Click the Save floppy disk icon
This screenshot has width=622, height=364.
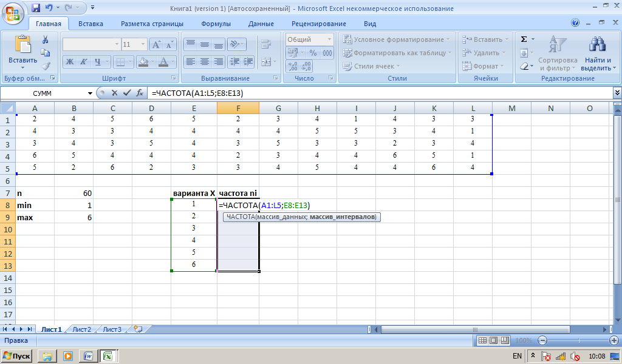click(x=36, y=7)
